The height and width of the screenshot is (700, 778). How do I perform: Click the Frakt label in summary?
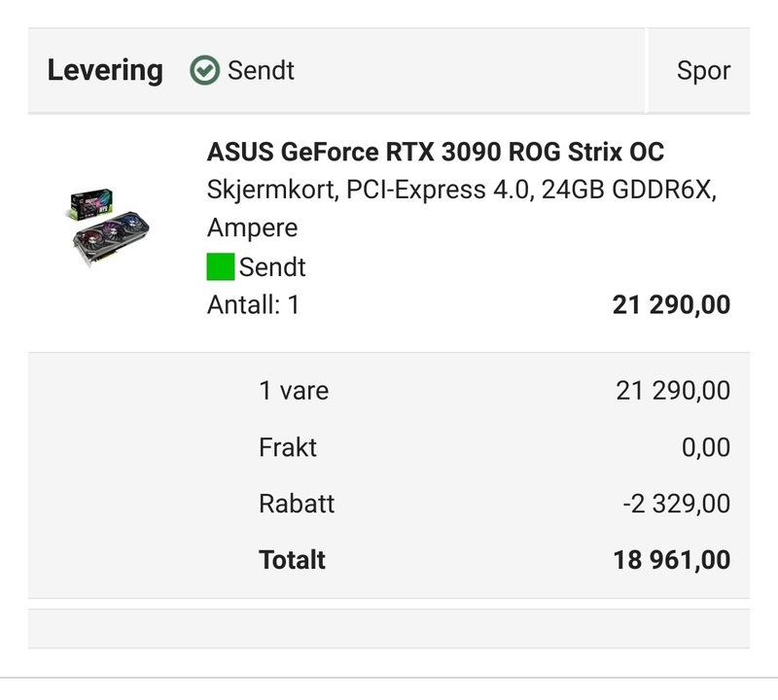(288, 447)
